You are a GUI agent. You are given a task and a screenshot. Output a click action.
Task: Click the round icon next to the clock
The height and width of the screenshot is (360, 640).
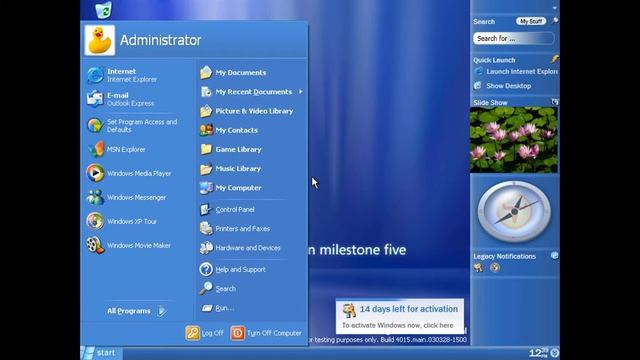click(554, 353)
